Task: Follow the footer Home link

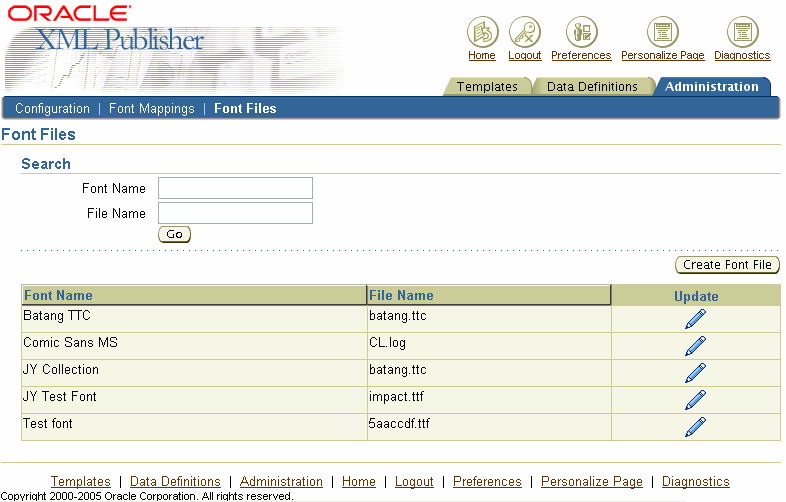Action: click(x=359, y=481)
